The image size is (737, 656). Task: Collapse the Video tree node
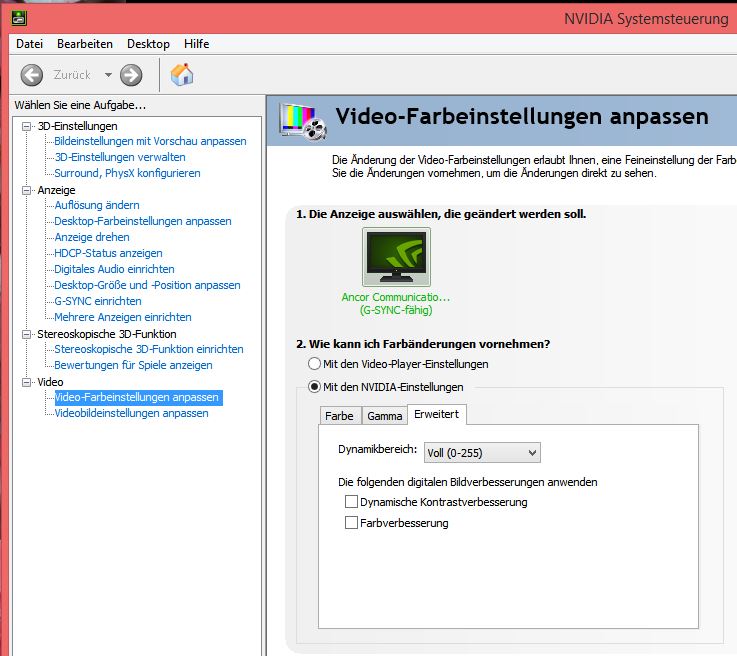pyautogui.click(x=26, y=382)
